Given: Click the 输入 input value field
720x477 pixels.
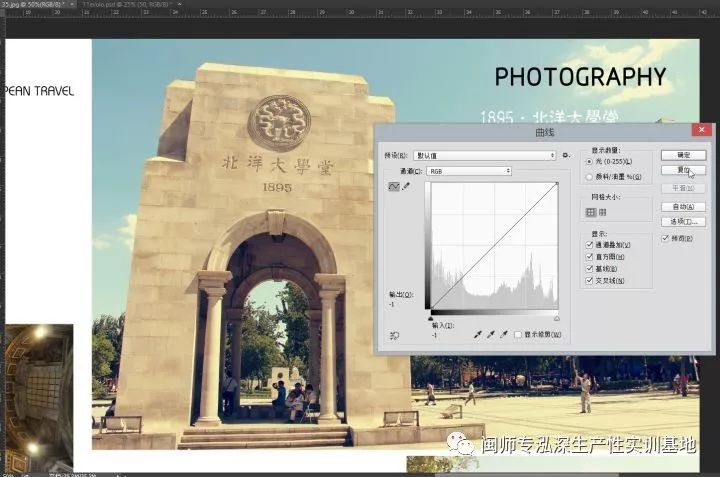Looking at the screenshot, I should tap(435, 335).
